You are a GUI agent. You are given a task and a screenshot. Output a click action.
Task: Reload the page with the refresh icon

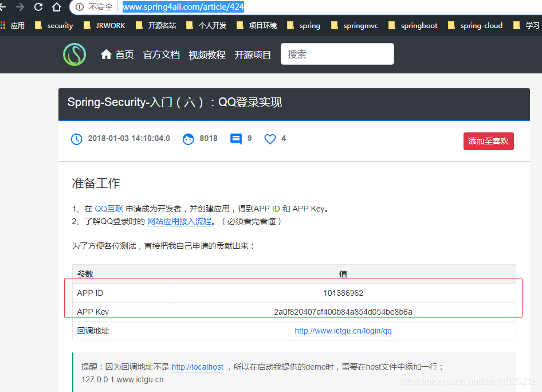coord(38,6)
